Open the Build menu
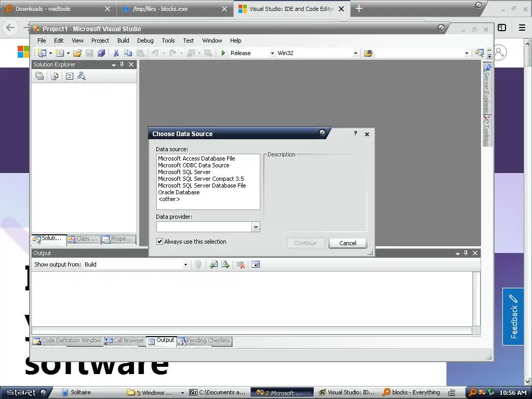Screen dimensions: 532x399 [123, 41]
